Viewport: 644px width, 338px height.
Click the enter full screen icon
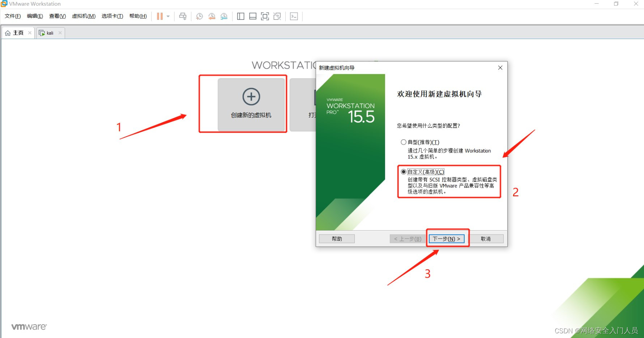(265, 16)
